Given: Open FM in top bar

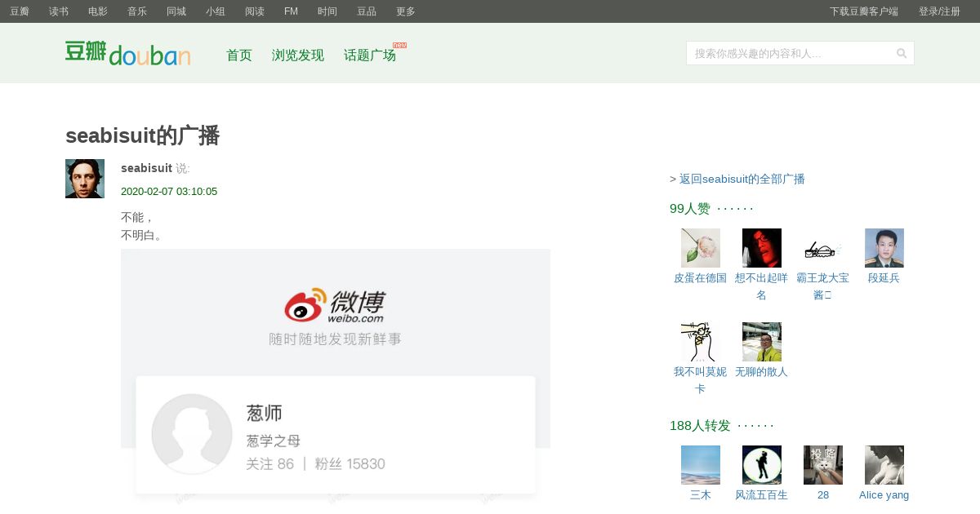Looking at the screenshot, I should point(291,11).
